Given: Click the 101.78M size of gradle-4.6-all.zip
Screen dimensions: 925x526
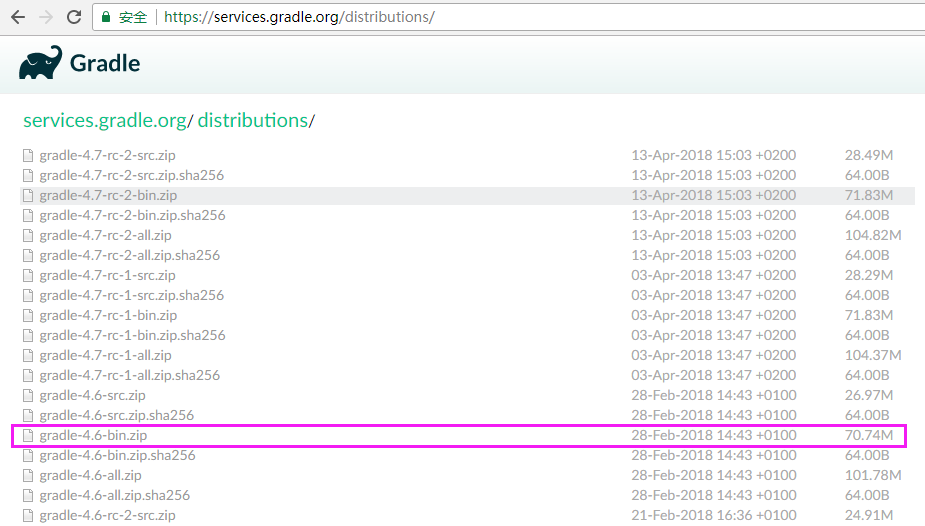Looking at the screenshot, I should point(873,475).
